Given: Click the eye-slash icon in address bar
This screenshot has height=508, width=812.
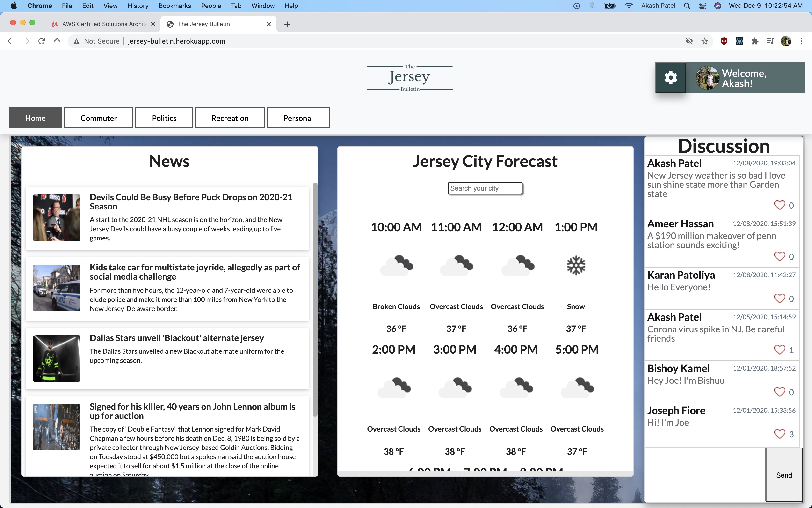Looking at the screenshot, I should (689, 41).
